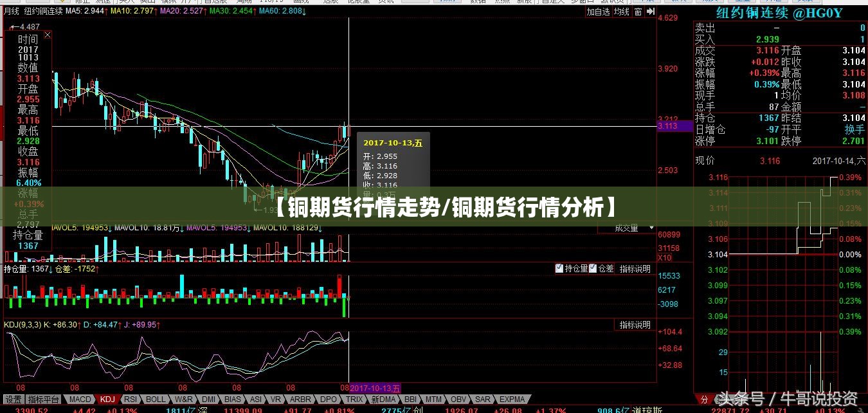Toggle the 仓差 checkbox
Screen dimensions: 868x413
pos(593,268)
